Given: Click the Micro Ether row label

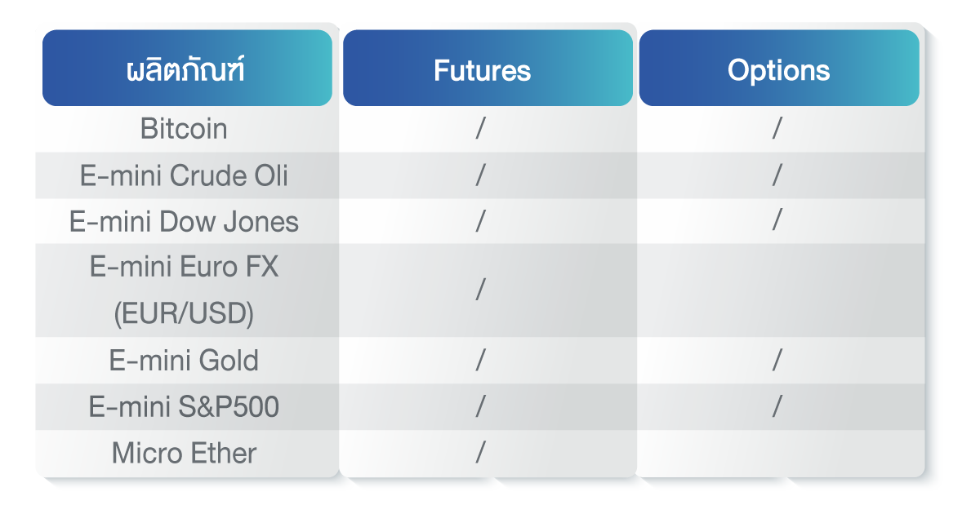Looking at the screenshot, I should (184, 454).
